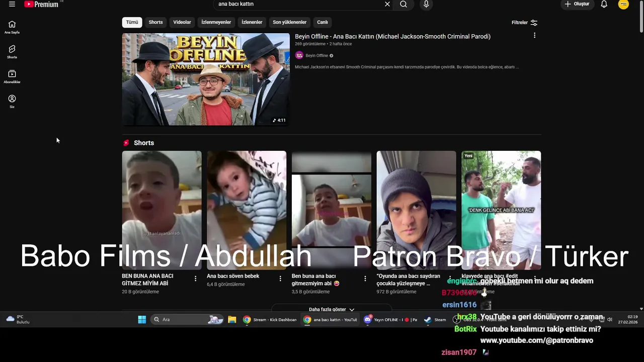Image resolution: width=644 pixels, height=362 pixels.
Task: Open Ana bacı söven bebek short thumbnail
Action: pos(247,210)
